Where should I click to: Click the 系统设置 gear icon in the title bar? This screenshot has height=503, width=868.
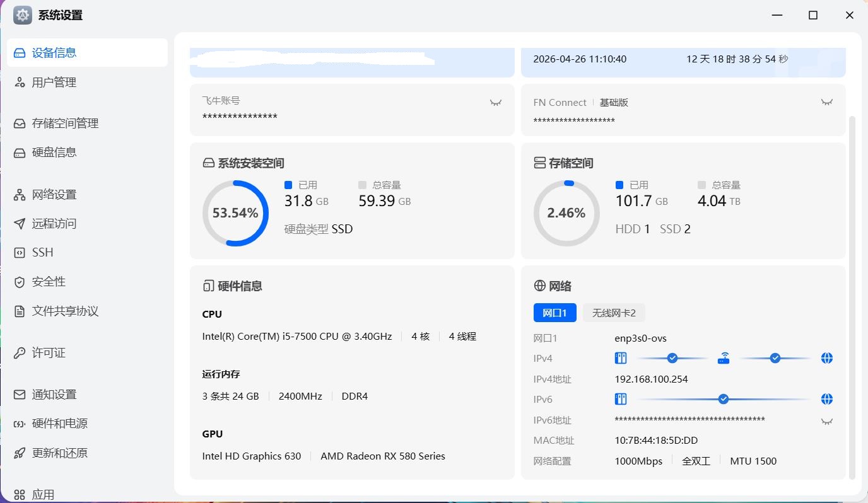click(23, 15)
